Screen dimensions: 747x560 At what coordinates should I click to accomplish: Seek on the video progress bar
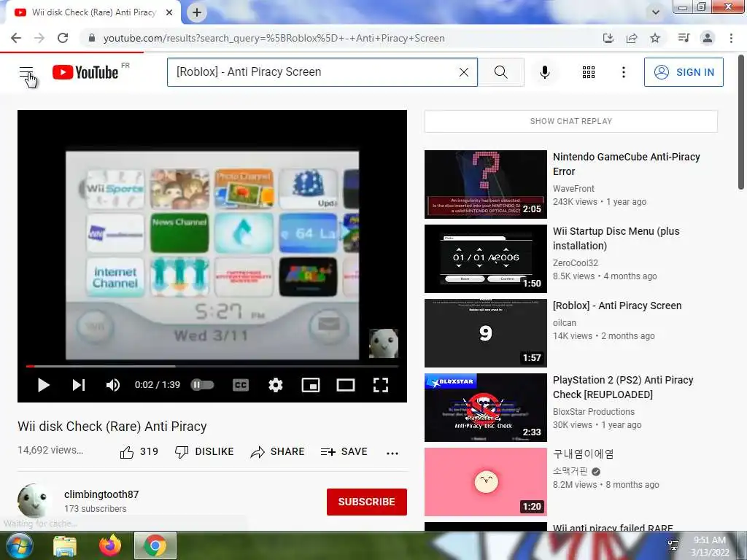click(212, 366)
